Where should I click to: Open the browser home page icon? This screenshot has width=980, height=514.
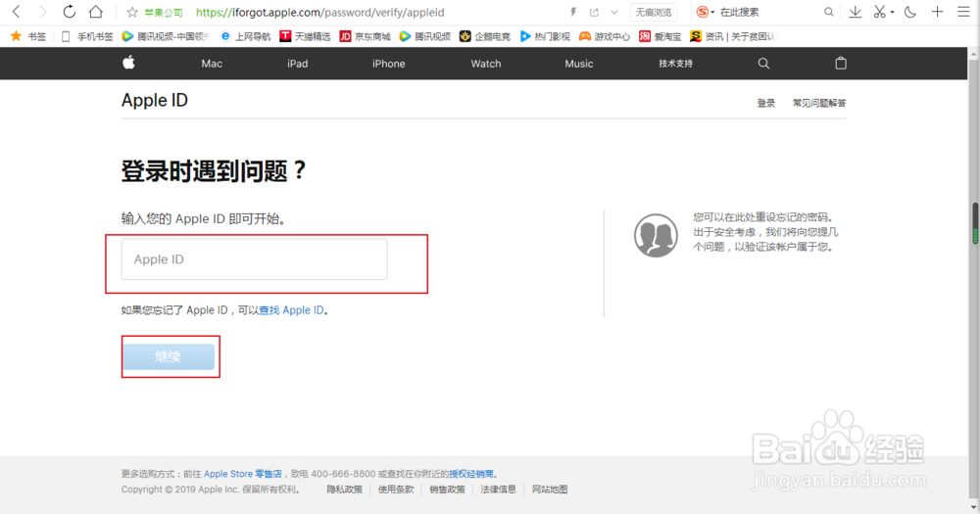point(96,11)
